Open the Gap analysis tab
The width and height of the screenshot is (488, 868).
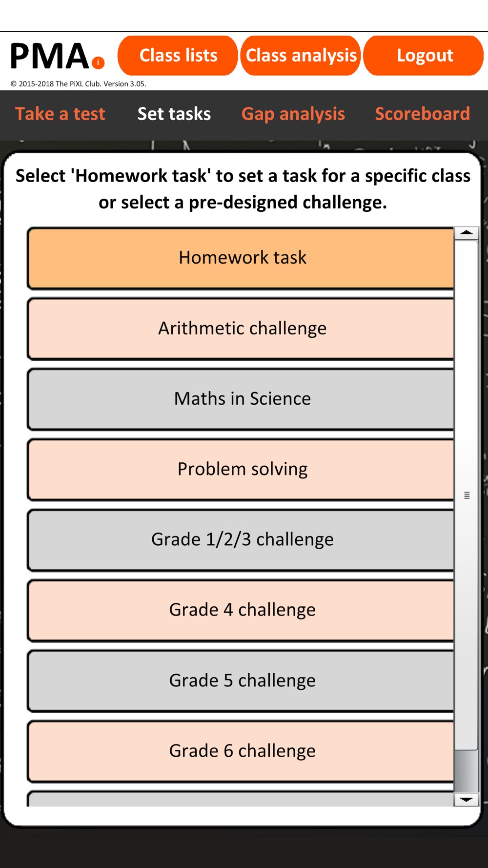click(x=293, y=114)
